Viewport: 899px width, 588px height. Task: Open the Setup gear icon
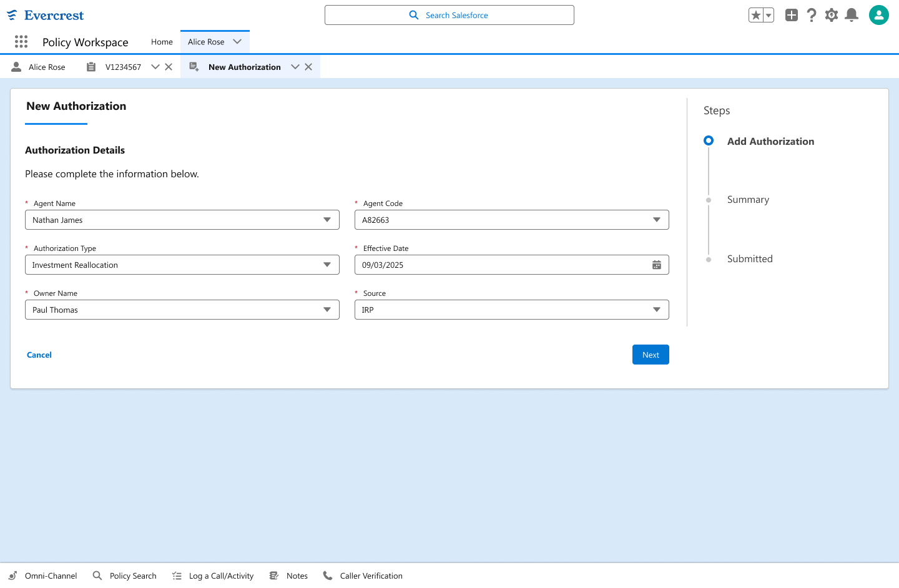832,15
